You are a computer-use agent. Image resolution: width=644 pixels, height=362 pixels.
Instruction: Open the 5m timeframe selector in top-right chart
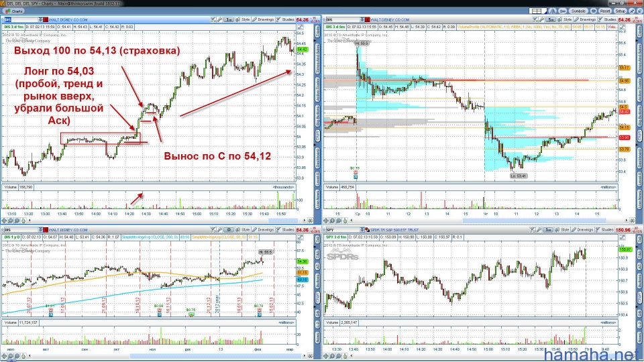pos(551,19)
